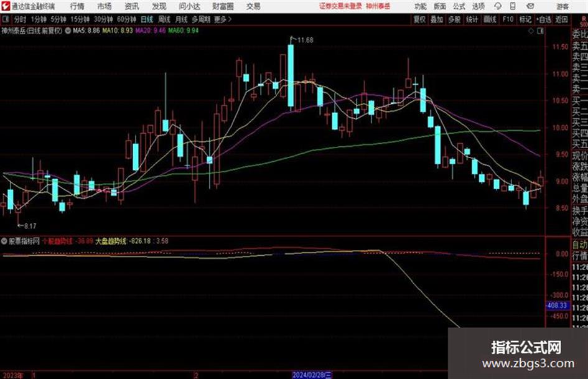Click the gear icon beside 股票指标网

coord(4,241)
